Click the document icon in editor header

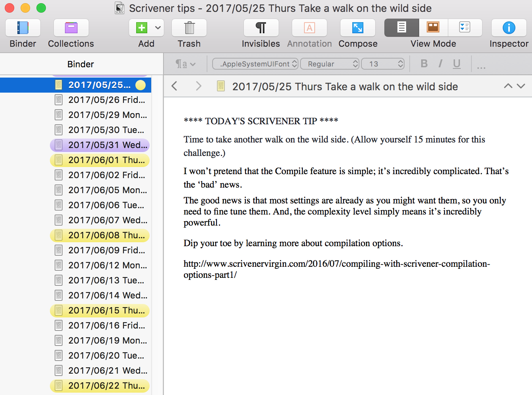[221, 86]
